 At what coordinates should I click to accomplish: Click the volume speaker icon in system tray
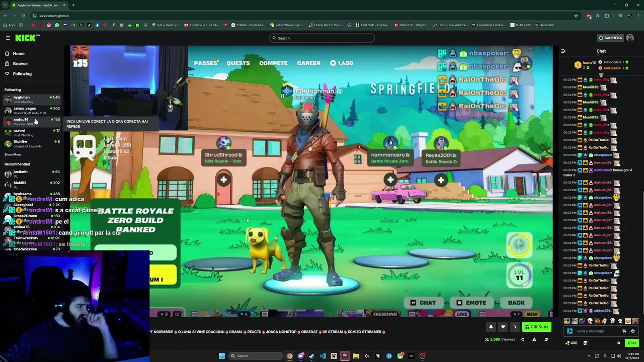[x=619, y=356]
